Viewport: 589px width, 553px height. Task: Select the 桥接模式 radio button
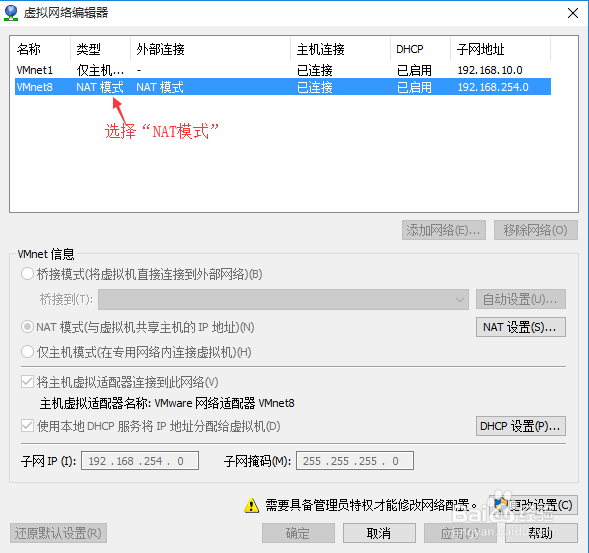pyautogui.click(x=27, y=274)
